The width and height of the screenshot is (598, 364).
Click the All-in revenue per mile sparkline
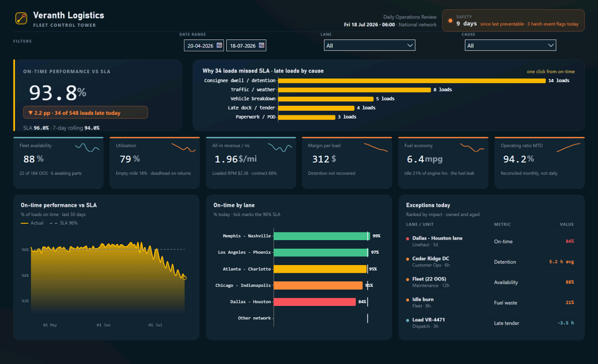point(280,148)
